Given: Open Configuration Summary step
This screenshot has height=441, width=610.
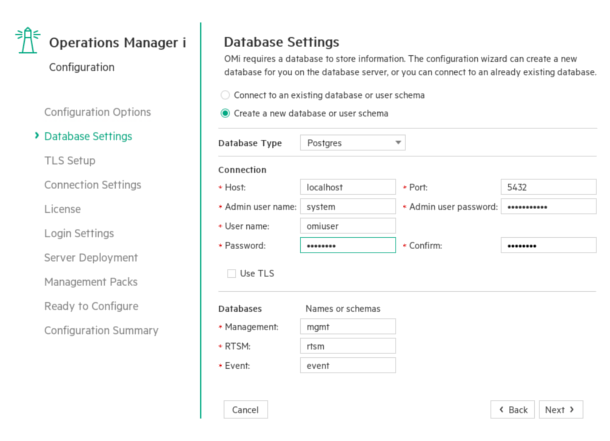Looking at the screenshot, I should [x=101, y=331].
